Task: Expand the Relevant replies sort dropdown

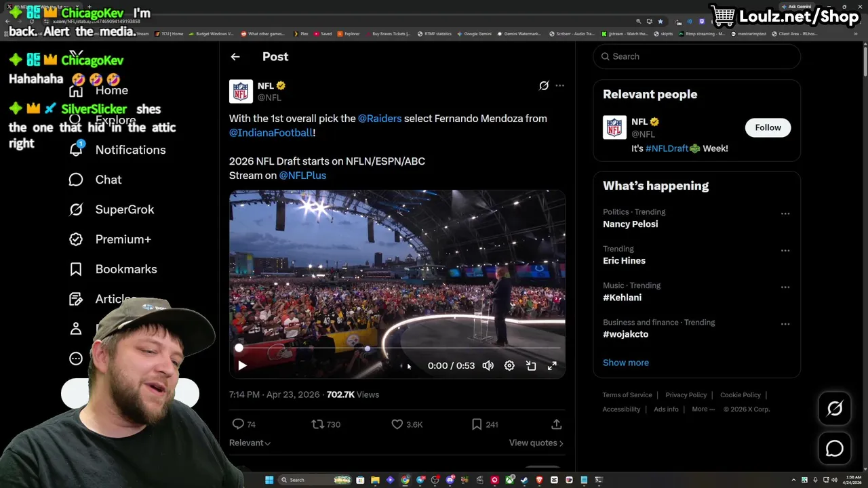Action: point(250,443)
